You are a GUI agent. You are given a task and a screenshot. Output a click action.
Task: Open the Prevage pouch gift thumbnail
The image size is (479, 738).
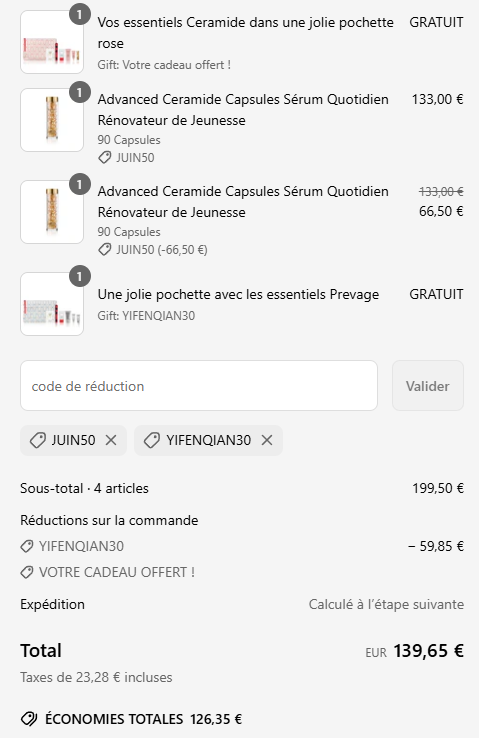[x=52, y=304]
